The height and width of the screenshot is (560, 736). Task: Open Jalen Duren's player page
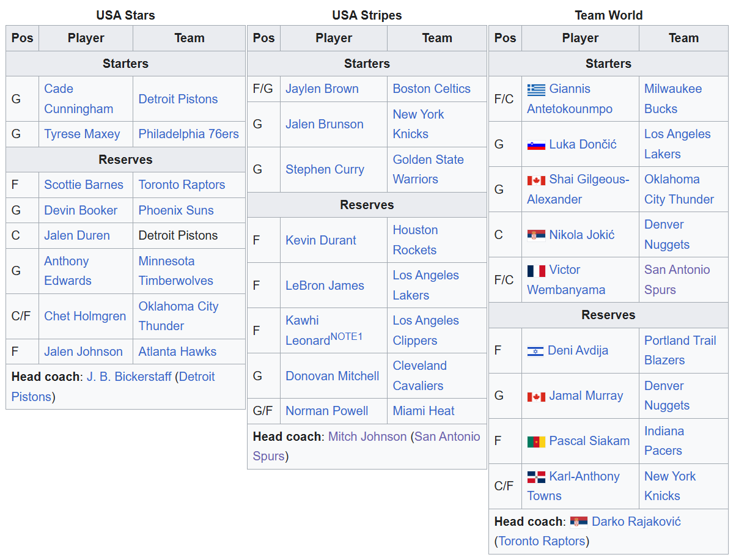point(77,235)
